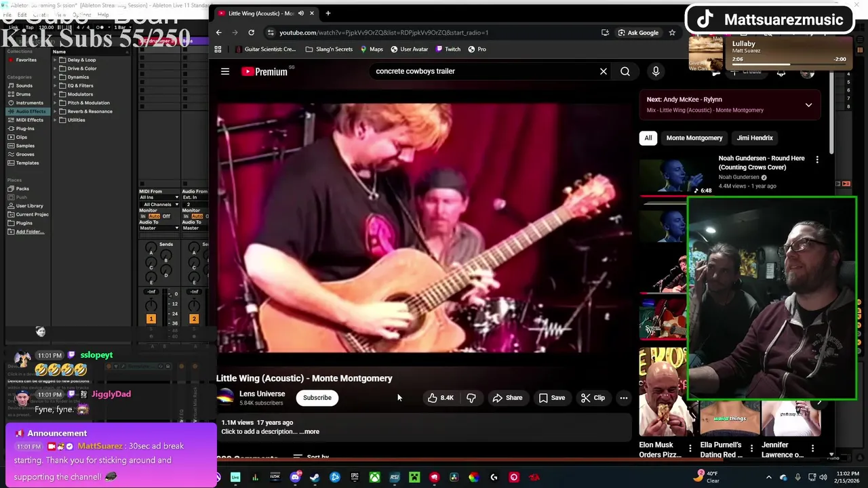Mute tab via speaker icon on tab
The height and width of the screenshot is (488, 868).
[x=301, y=13]
